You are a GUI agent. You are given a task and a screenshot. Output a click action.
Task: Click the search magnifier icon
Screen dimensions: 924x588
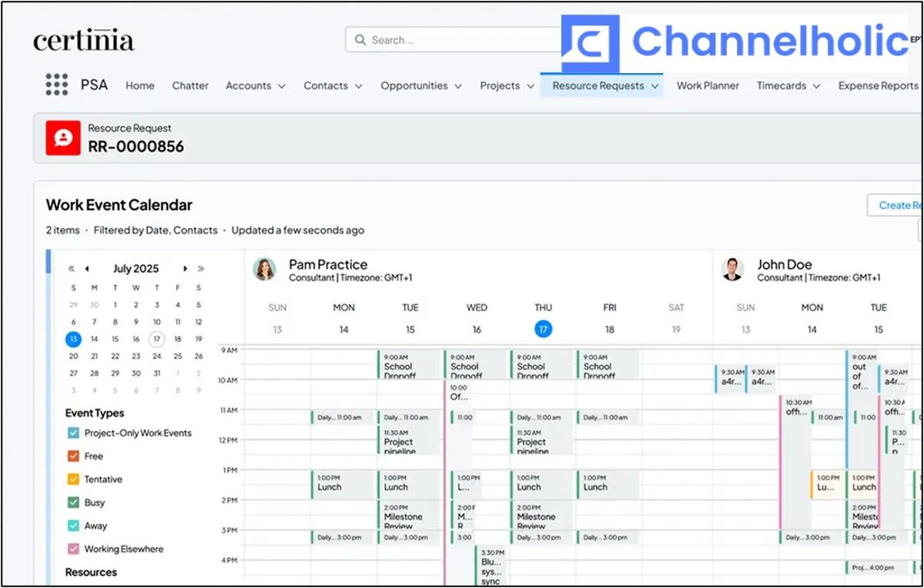[360, 40]
